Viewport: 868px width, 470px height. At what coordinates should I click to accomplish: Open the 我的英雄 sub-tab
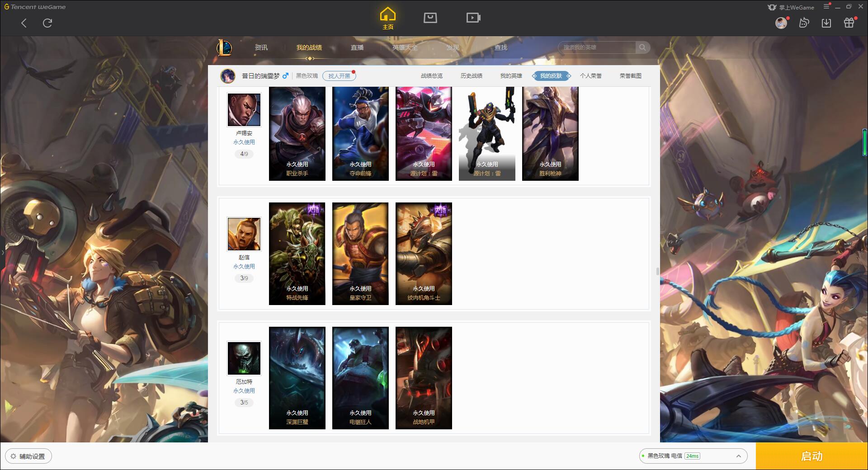point(511,76)
